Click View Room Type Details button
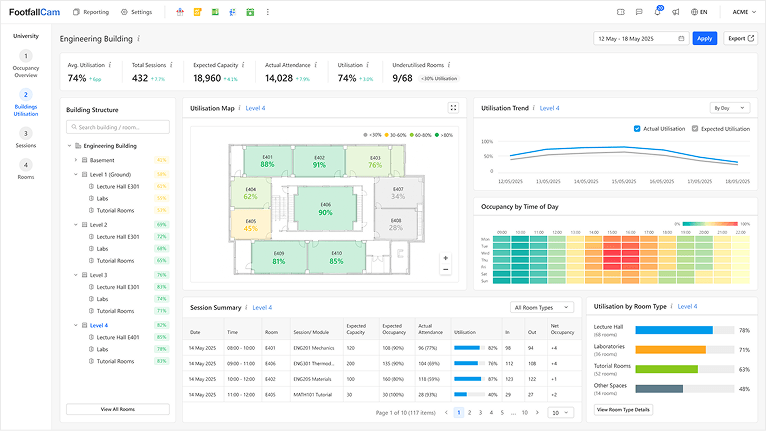 [623, 409]
